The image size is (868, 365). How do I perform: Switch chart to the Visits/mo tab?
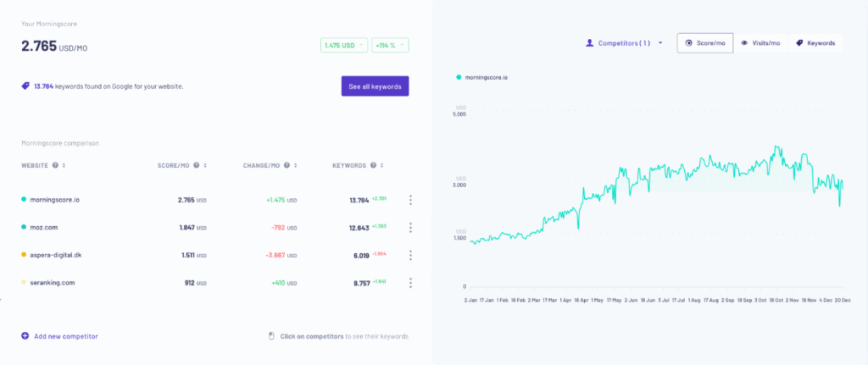click(760, 42)
